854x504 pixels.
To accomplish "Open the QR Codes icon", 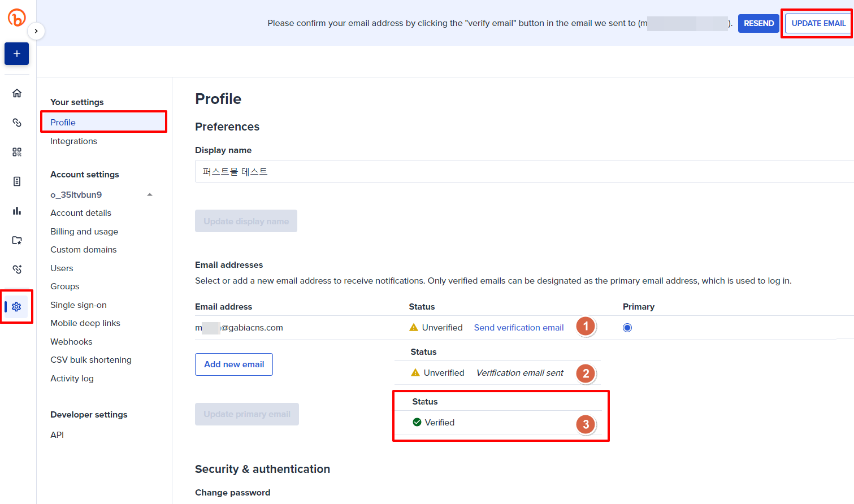I will pyautogui.click(x=17, y=152).
